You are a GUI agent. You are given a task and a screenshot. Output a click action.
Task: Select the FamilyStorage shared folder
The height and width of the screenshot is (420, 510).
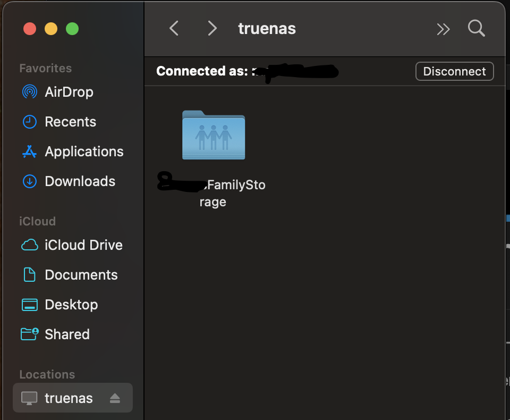[x=214, y=135]
